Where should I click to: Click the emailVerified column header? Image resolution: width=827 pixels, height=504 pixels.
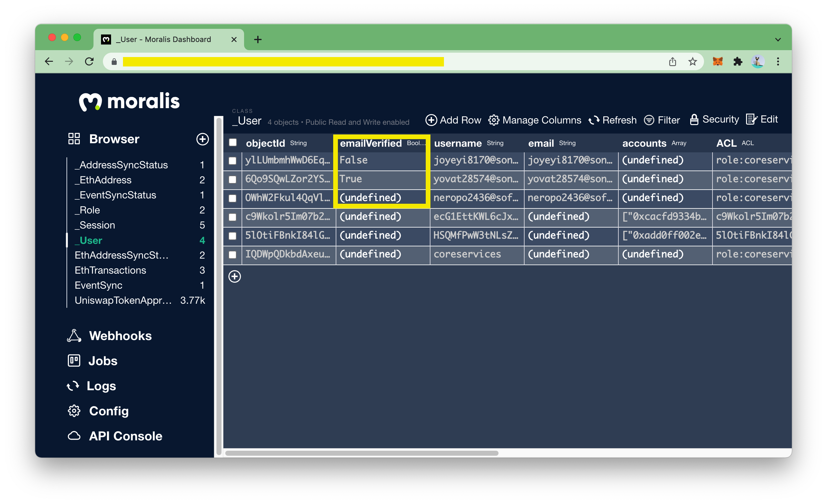coord(382,143)
